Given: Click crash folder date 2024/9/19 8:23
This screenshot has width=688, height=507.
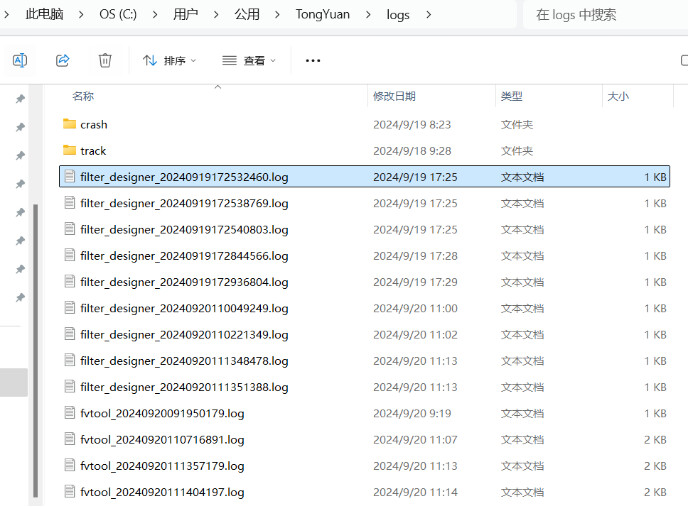Looking at the screenshot, I should pyautogui.click(x=412, y=125).
